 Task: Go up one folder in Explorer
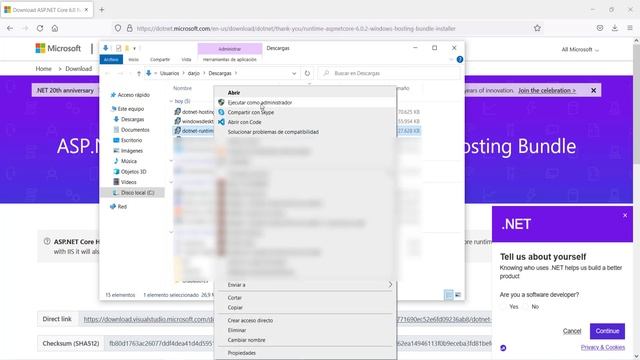(x=139, y=73)
